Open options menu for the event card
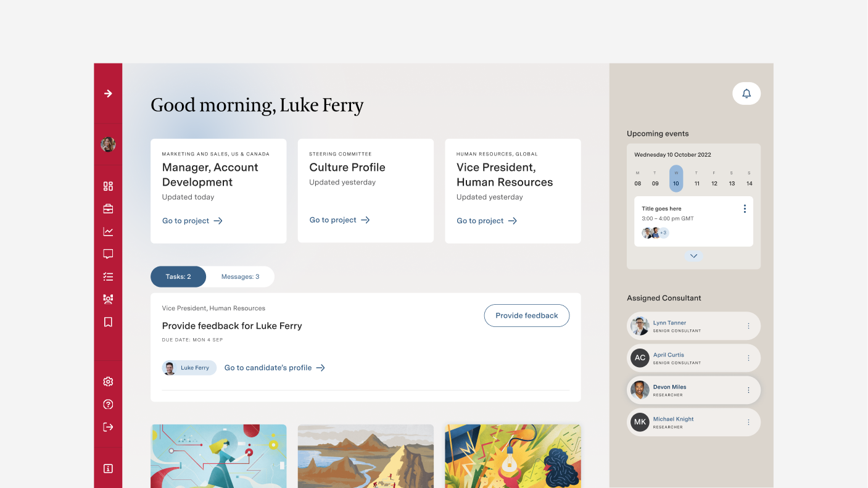This screenshot has width=868, height=488. [745, 209]
